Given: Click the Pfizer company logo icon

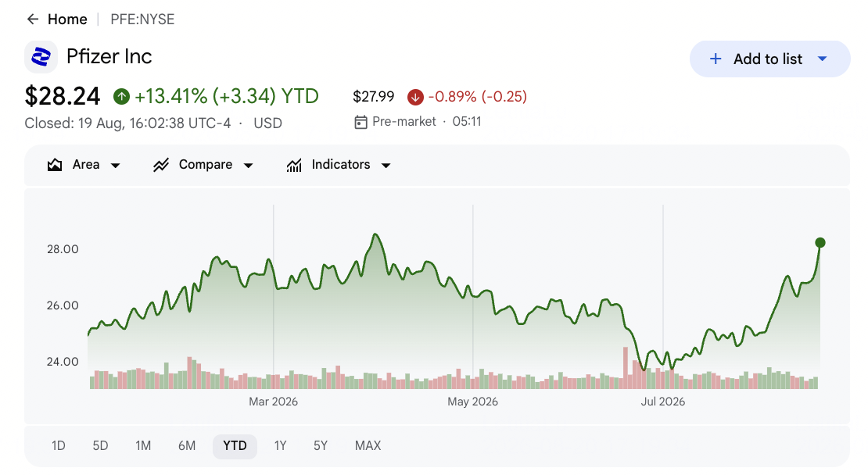Looking at the screenshot, I should click(x=41, y=56).
